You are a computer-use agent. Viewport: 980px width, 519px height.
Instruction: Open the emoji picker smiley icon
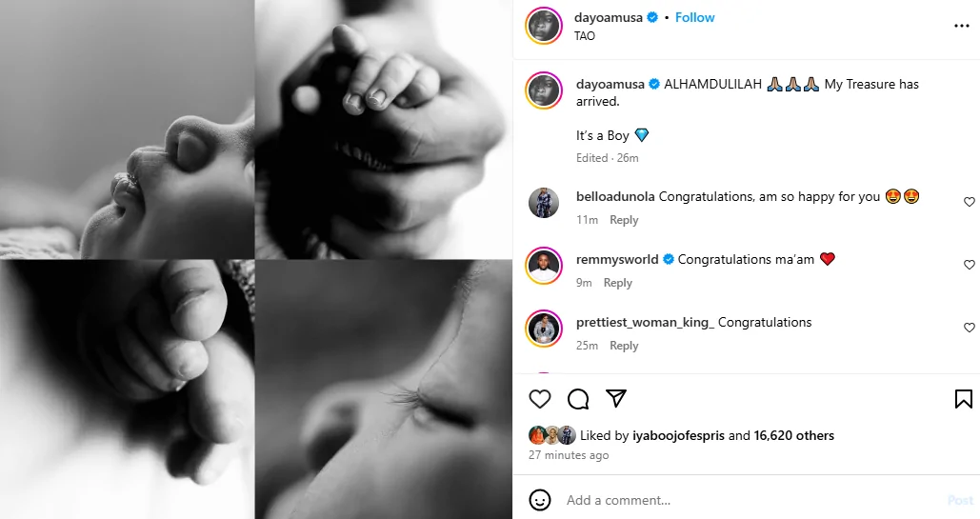tap(540, 500)
